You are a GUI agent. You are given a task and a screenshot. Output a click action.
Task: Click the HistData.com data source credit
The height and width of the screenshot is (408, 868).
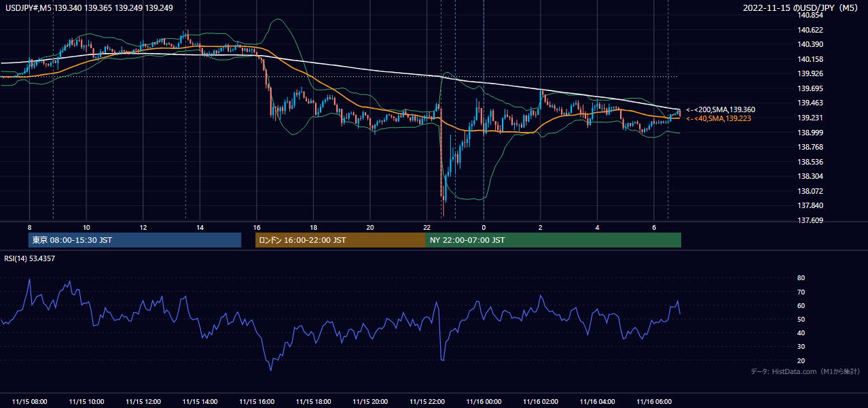[x=805, y=371]
